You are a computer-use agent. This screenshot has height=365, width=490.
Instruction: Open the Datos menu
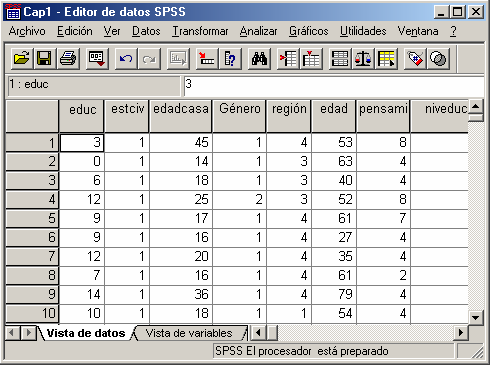coord(146,31)
